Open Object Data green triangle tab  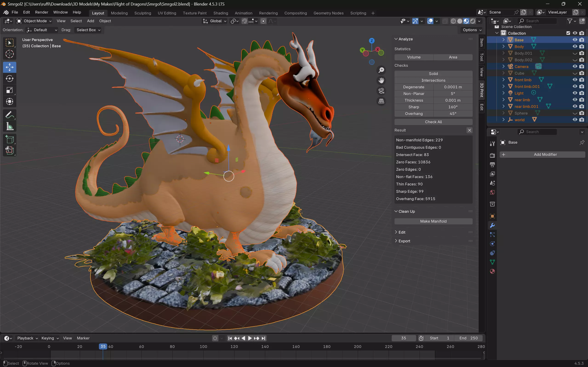[492, 262]
